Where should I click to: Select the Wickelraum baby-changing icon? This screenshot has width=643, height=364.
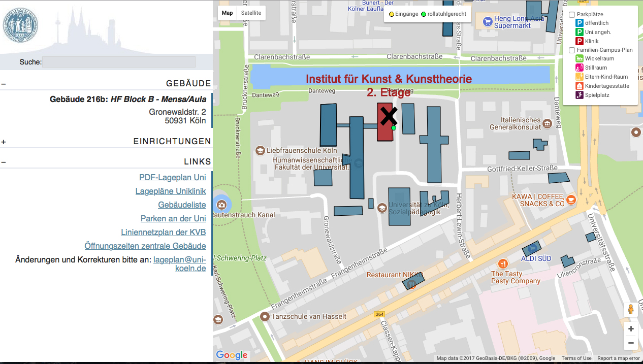coord(579,58)
